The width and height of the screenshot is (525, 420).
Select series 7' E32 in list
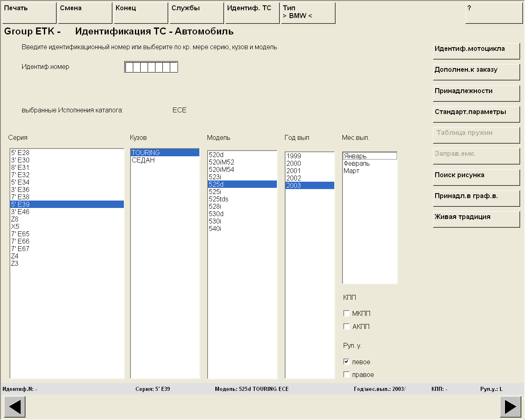click(x=67, y=175)
